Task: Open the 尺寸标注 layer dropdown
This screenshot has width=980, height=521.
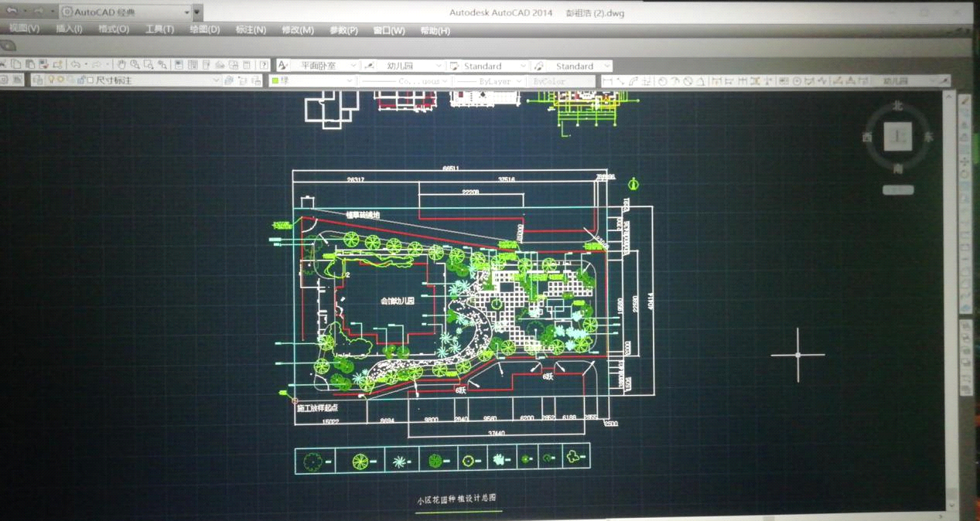Action: coord(216,80)
